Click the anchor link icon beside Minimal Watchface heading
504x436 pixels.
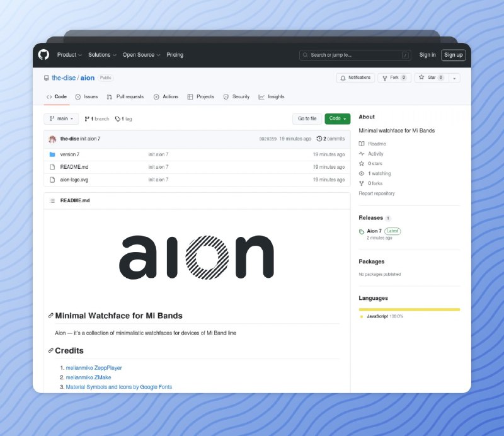(51, 316)
